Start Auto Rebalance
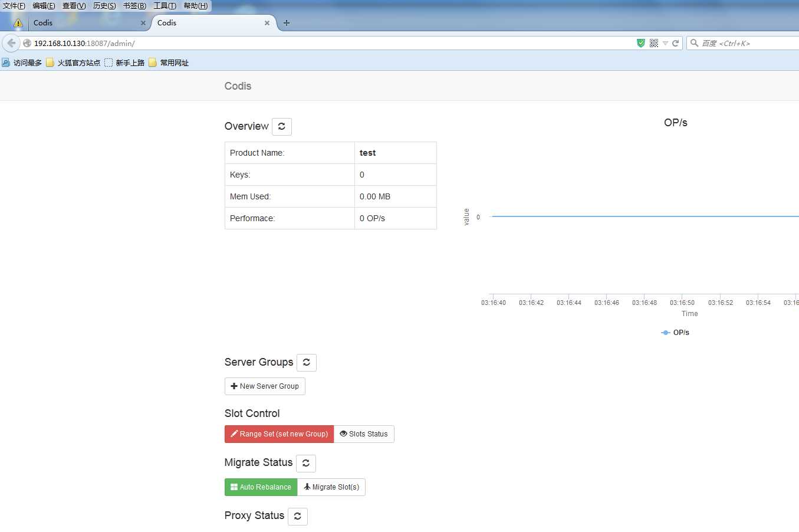 pos(261,487)
